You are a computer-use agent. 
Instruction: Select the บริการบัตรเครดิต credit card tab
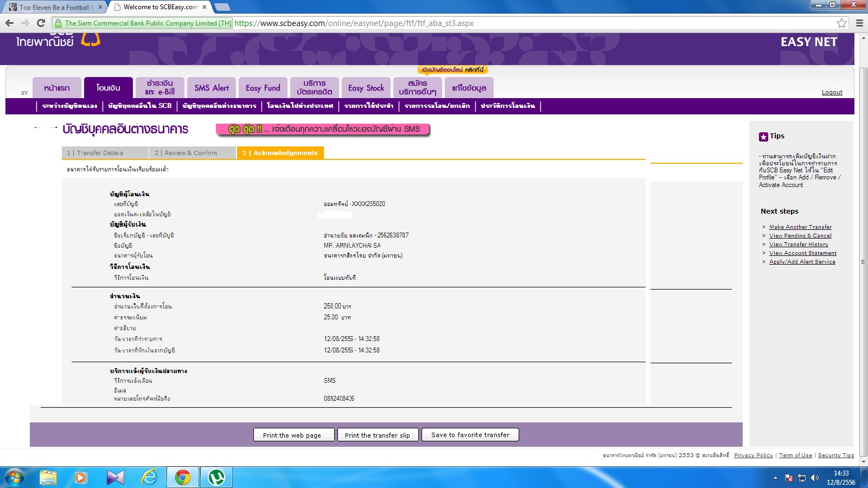point(315,88)
